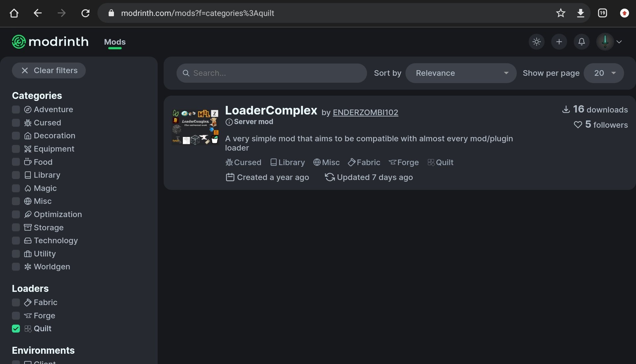Expand the show per page dropdown
The width and height of the screenshot is (636, 364).
tap(604, 73)
